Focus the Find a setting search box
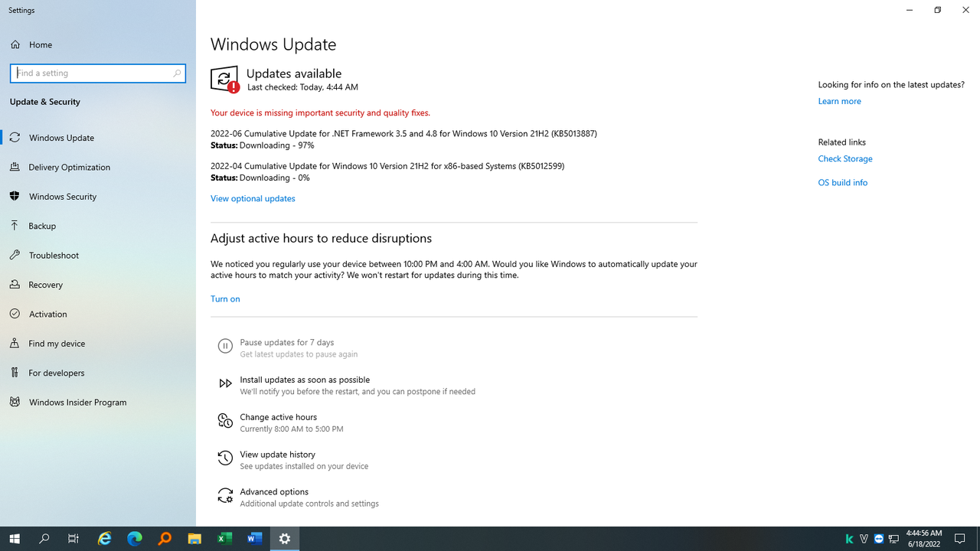980x551 pixels. coord(98,73)
